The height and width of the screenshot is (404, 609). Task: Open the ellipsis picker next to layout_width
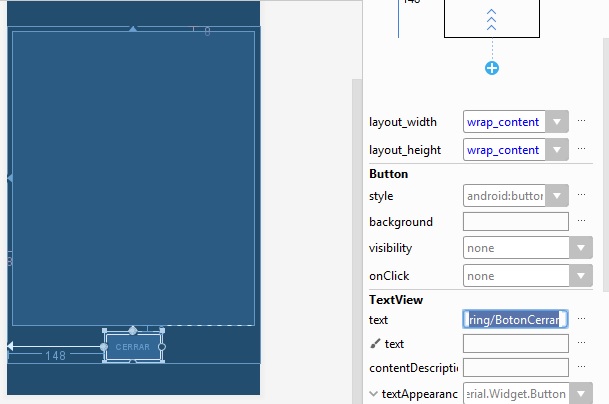point(581,122)
